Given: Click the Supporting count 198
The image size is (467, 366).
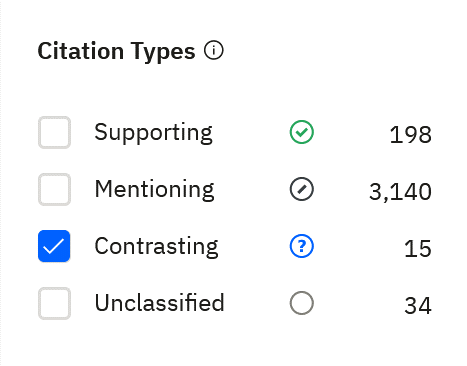Looking at the screenshot, I should click(x=410, y=135).
